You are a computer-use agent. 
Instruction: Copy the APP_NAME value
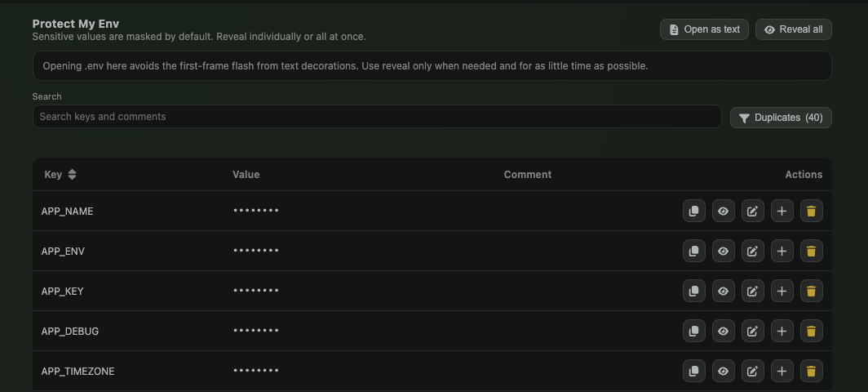[693, 211]
